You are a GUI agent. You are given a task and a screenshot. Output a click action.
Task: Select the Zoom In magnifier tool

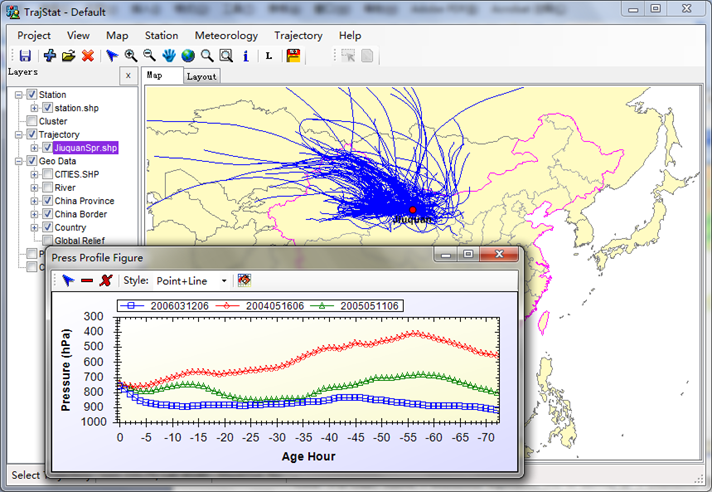click(x=130, y=56)
